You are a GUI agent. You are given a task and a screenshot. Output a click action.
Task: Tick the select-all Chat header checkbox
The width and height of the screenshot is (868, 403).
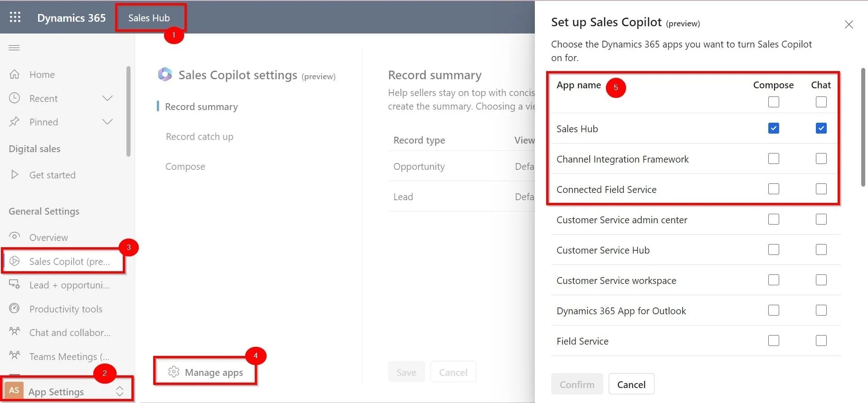coord(821,102)
